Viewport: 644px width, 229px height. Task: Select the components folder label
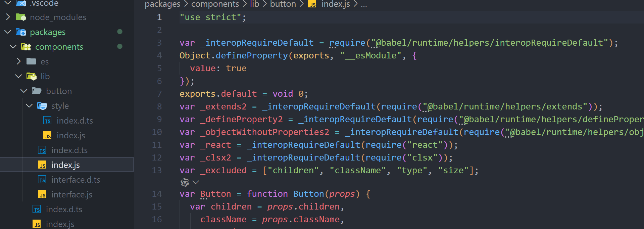pos(59,47)
